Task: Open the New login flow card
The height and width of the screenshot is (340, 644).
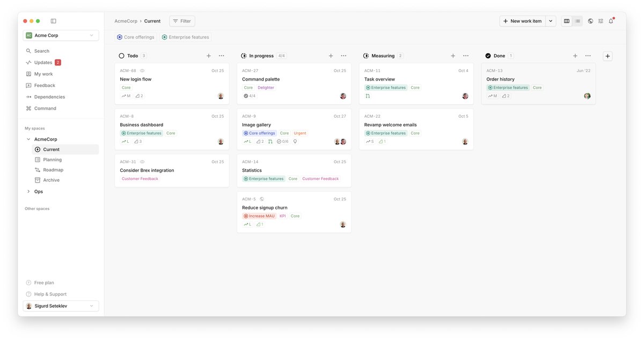Action: 172,83
